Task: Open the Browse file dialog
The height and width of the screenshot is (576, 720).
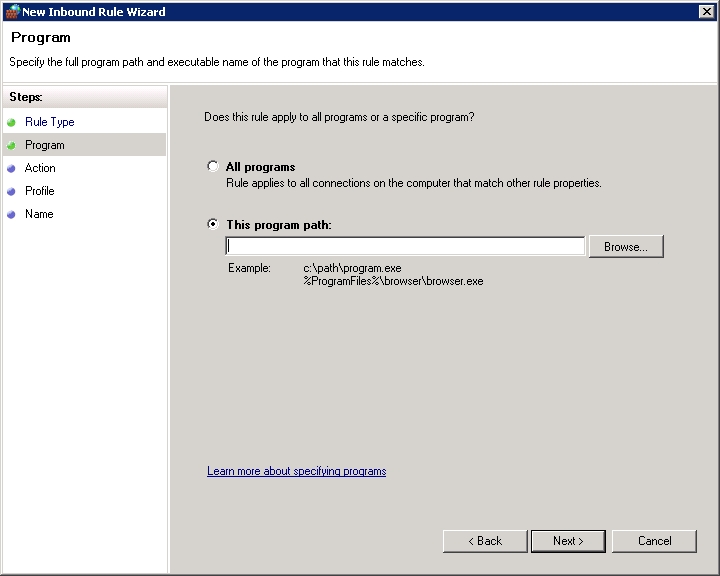Action: 626,247
